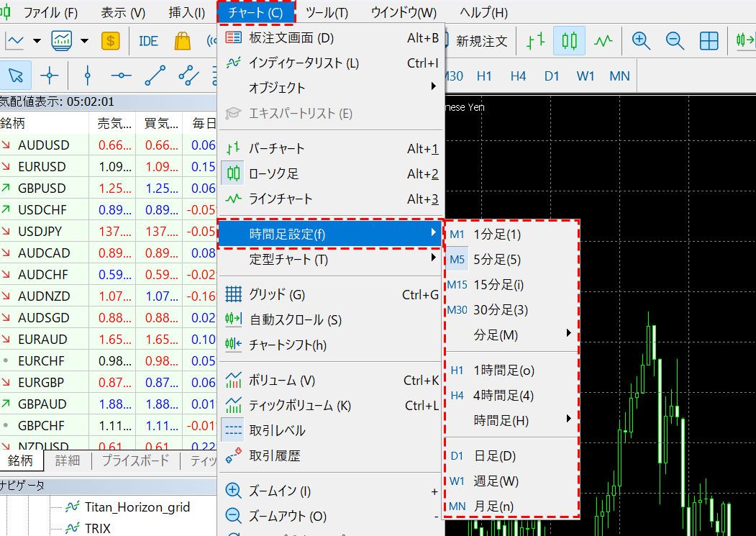Select the crosshair cursor tool
The height and width of the screenshot is (536, 756).
pyautogui.click(x=49, y=75)
